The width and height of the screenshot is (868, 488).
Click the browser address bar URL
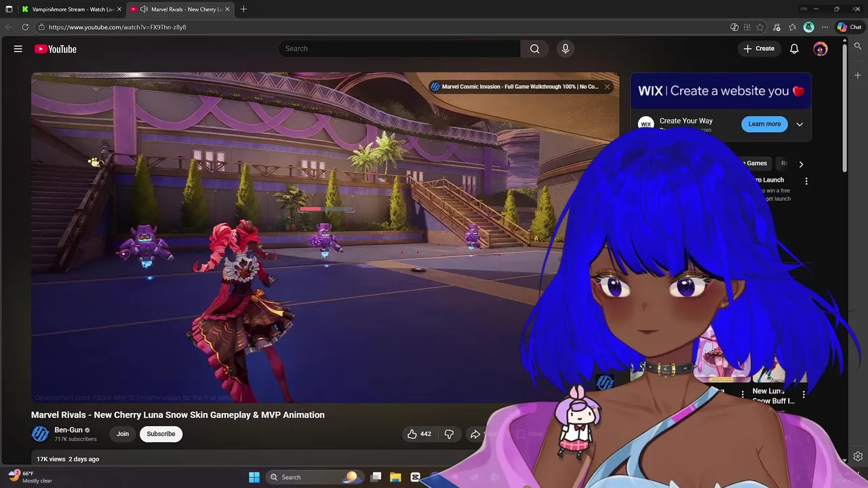point(117,27)
